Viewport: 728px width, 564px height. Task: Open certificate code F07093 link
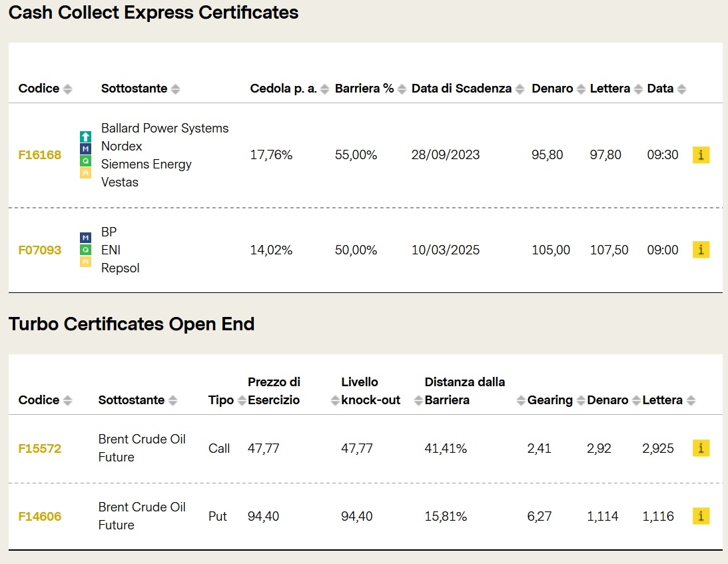coord(40,250)
